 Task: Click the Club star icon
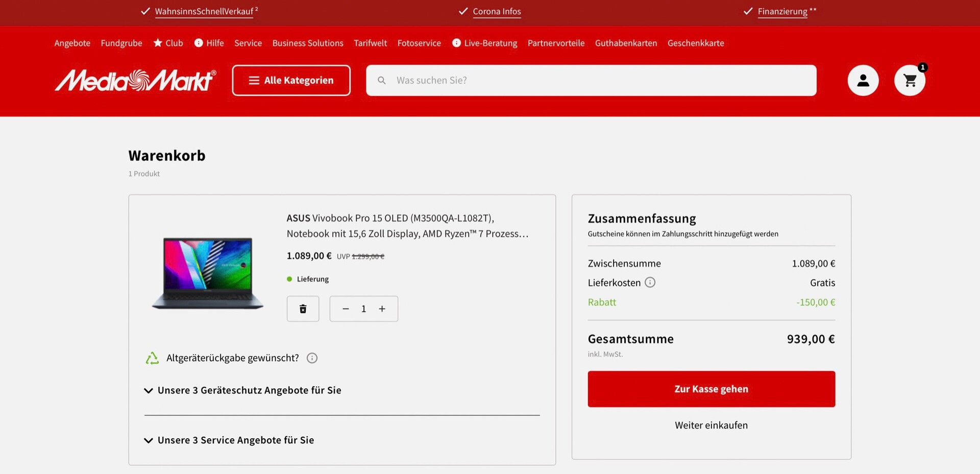pos(158,43)
